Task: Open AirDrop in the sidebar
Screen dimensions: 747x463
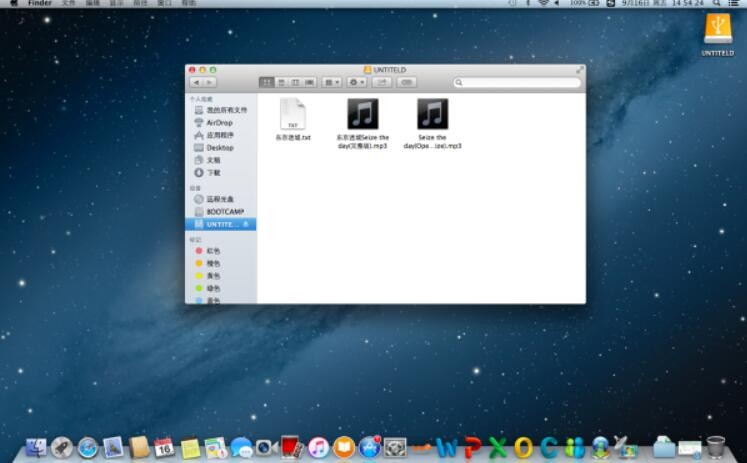Action: point(219,122)
